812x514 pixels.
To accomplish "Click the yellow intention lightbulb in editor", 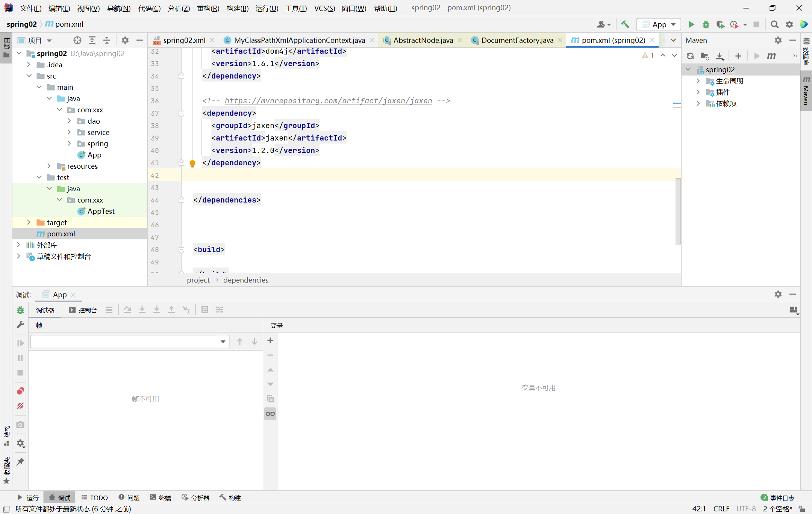I will pos(192,163).
